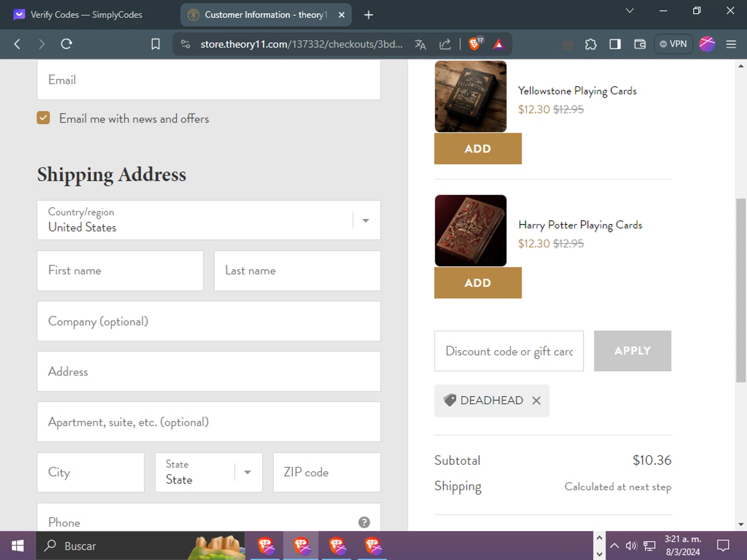Open the browser hamburger menu
Screen dimensions: 747x560
pos(731,44)
